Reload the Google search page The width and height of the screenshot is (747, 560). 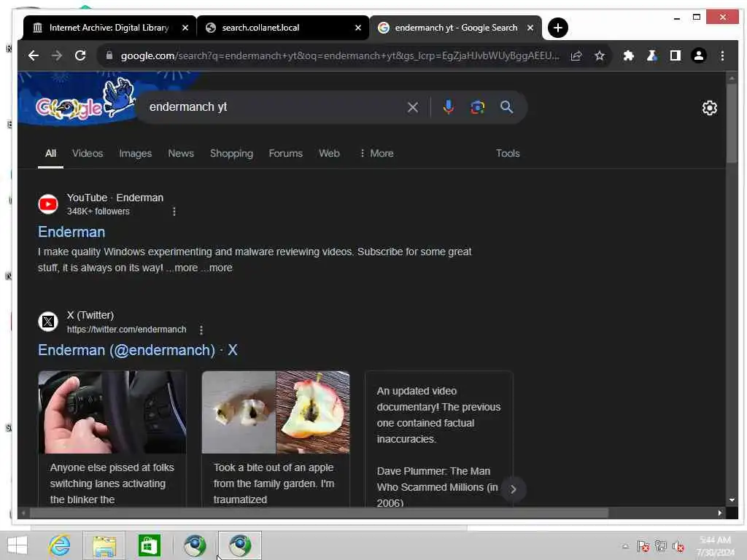[80, 55]
